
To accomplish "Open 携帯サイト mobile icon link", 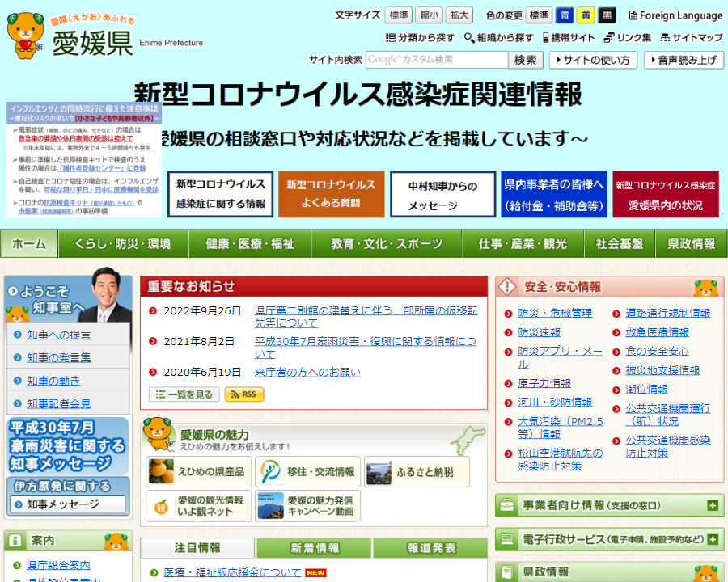I will [569, 38].
